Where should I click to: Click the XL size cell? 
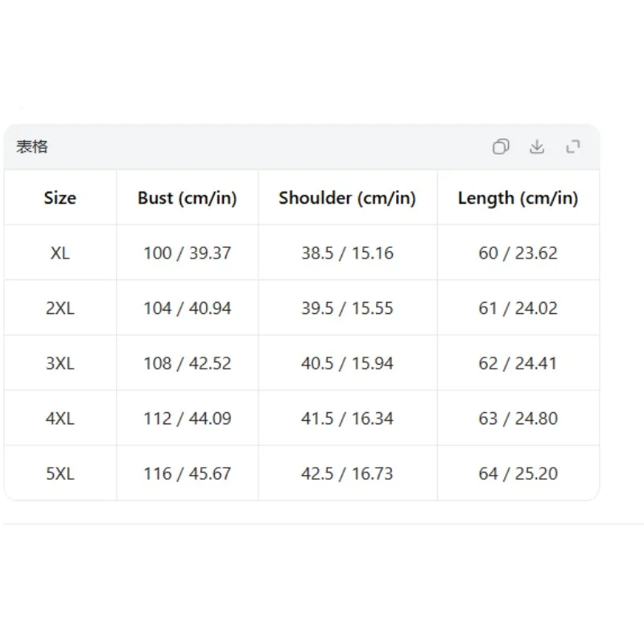(60, 253)
